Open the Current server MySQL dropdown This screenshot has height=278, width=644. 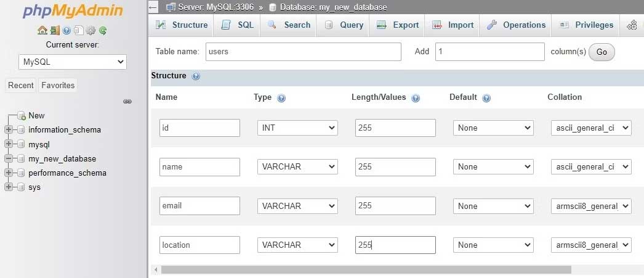coord(73,62)
